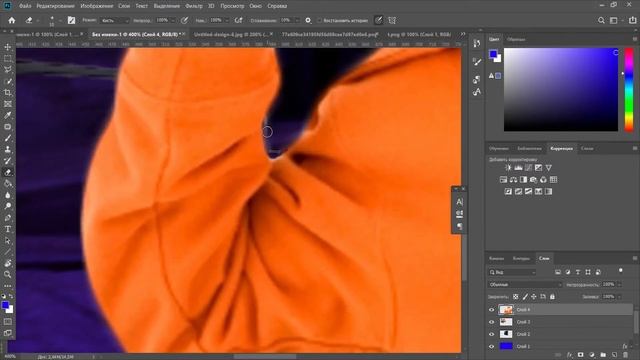Hide layer Слой 2
Viewport: 640px width, 360px height.
491,334
